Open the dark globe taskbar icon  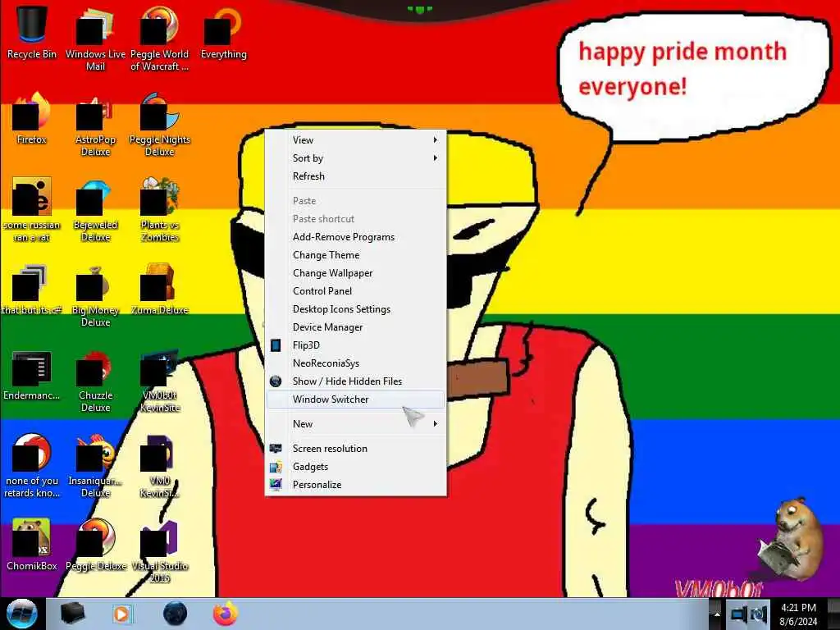175,614
